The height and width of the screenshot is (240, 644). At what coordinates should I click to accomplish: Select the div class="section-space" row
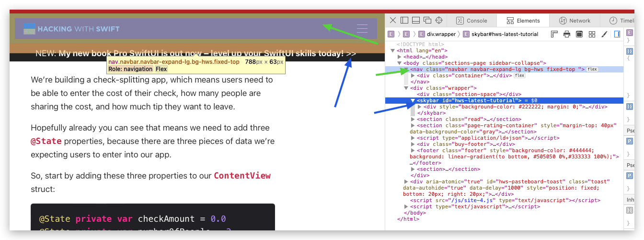pos(505,94)
